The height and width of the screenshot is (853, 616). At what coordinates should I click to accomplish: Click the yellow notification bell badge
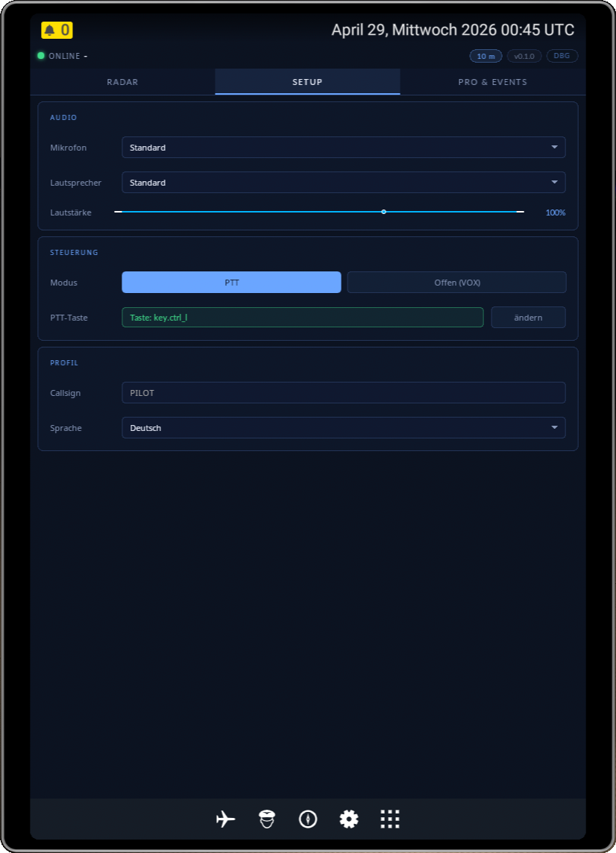(57, 30)
